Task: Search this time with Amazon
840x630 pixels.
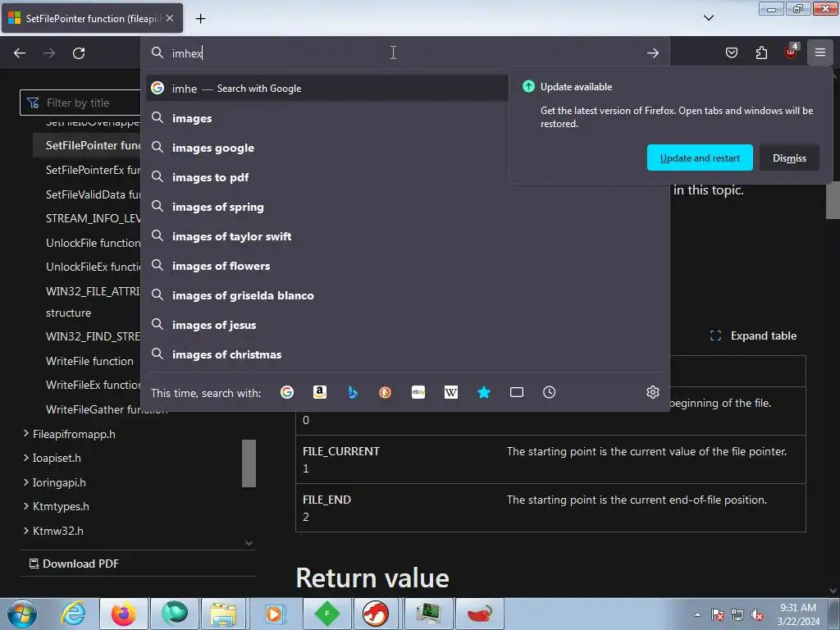Action: pos(320,393)
